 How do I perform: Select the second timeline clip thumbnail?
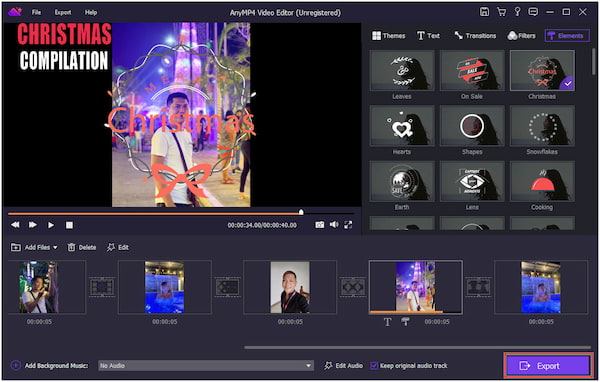pos(165,287)
